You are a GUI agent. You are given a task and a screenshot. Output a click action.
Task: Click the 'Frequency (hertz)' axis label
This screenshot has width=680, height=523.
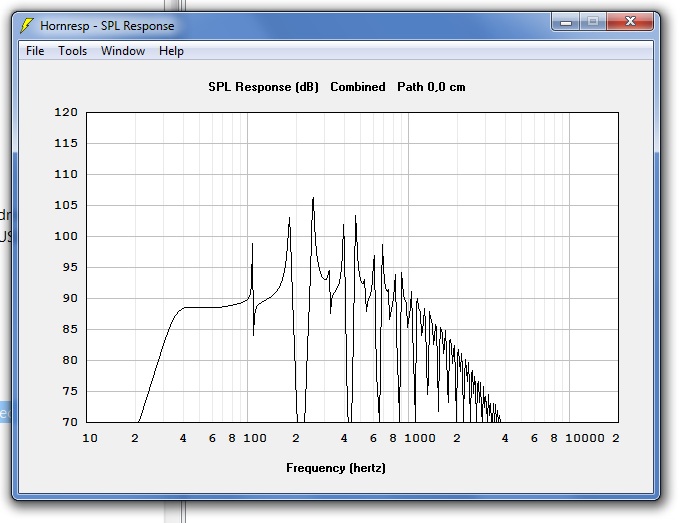[336, 468]
